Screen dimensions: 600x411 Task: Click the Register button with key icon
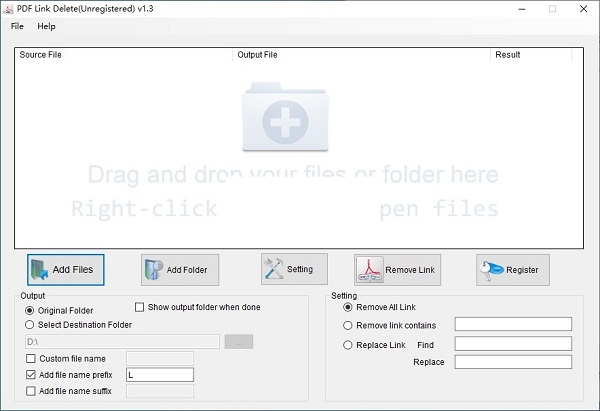coord(513,270)
